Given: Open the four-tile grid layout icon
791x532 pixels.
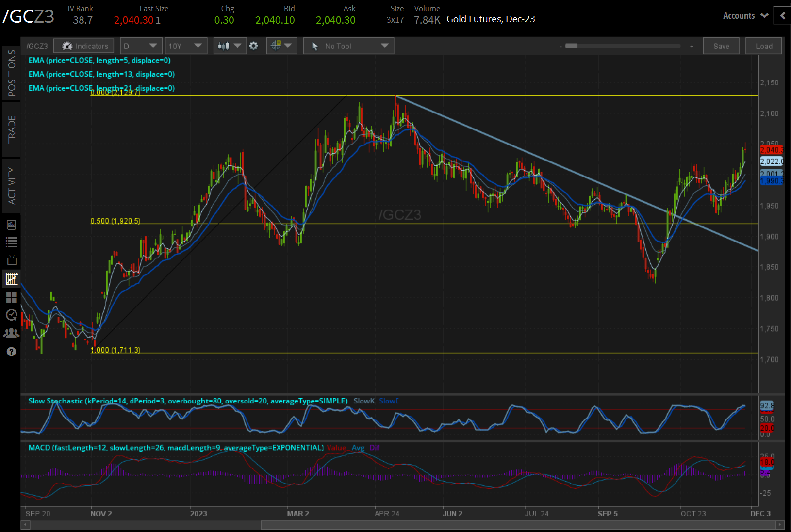Looking at the screenshot, I should [12, 297].
